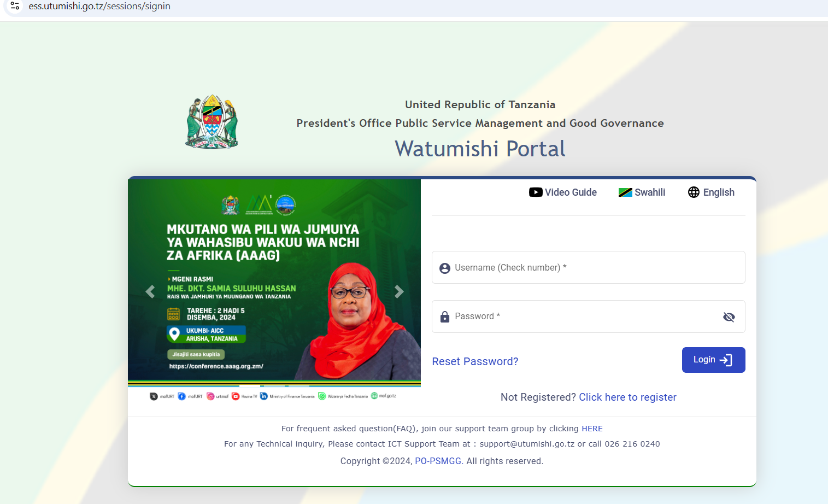Click the YouTube icon beside Video Guide
This screenshot has height=504, width=828.
(536, 192)
